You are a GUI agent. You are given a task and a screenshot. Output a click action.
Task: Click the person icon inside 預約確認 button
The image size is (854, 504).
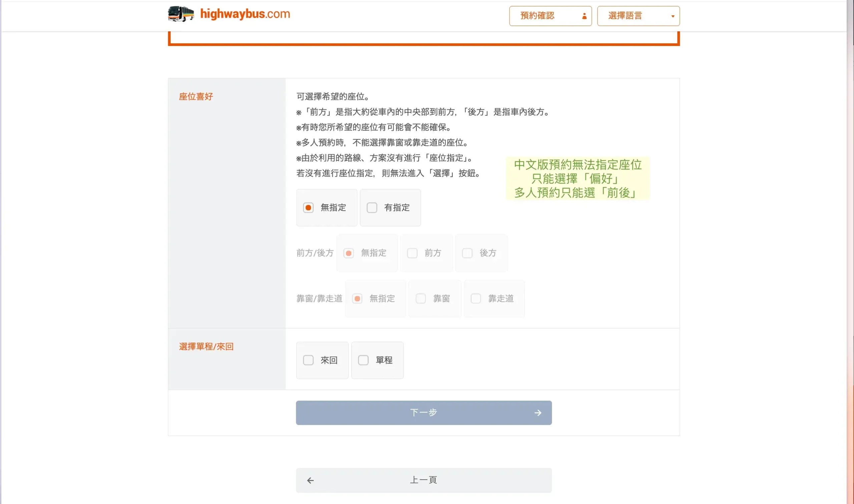coord(585,16)
